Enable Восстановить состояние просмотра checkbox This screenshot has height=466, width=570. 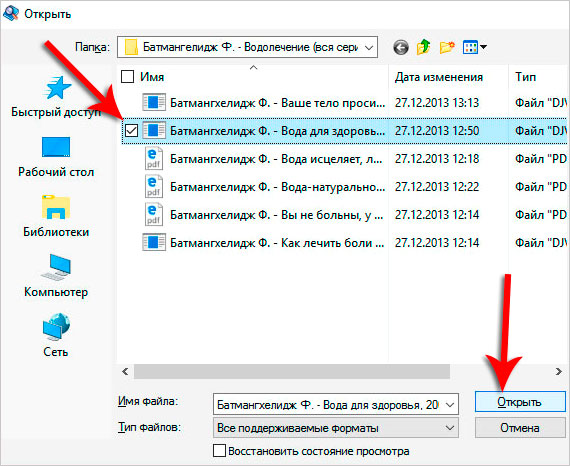(x=219, y=451)
